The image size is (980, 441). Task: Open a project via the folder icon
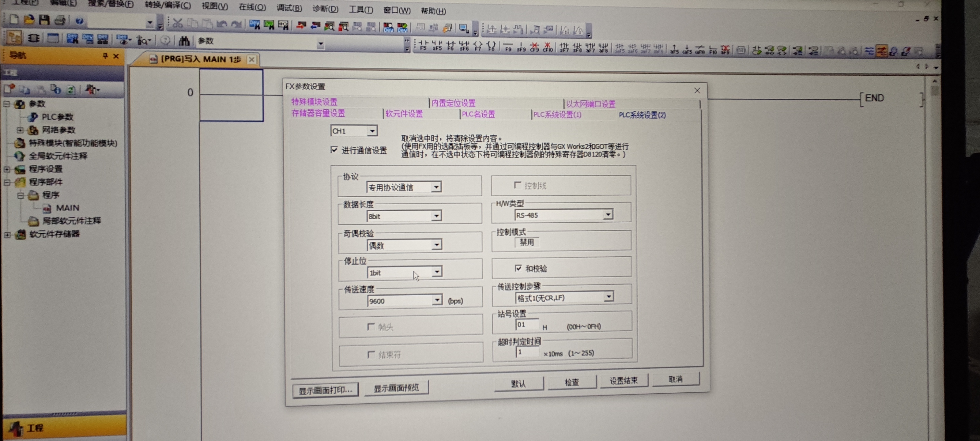29,19
